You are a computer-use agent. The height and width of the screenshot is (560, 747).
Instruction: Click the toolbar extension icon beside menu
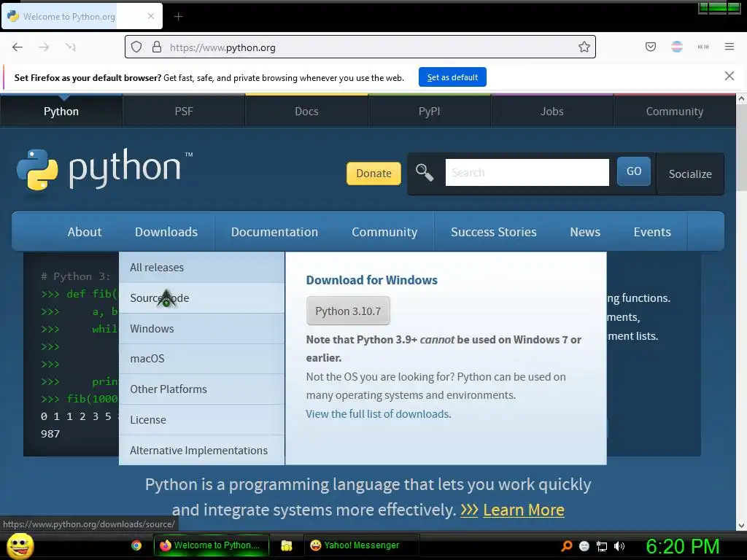tap(703, 47)
